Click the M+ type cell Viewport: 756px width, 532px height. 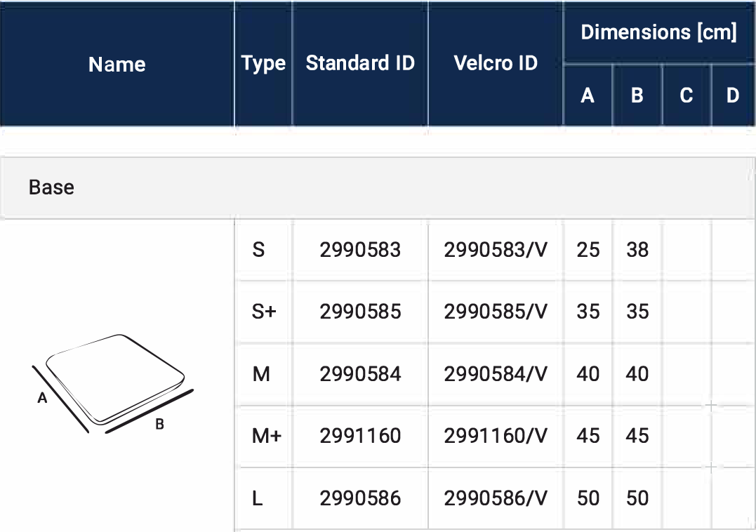tap(266, 436)
